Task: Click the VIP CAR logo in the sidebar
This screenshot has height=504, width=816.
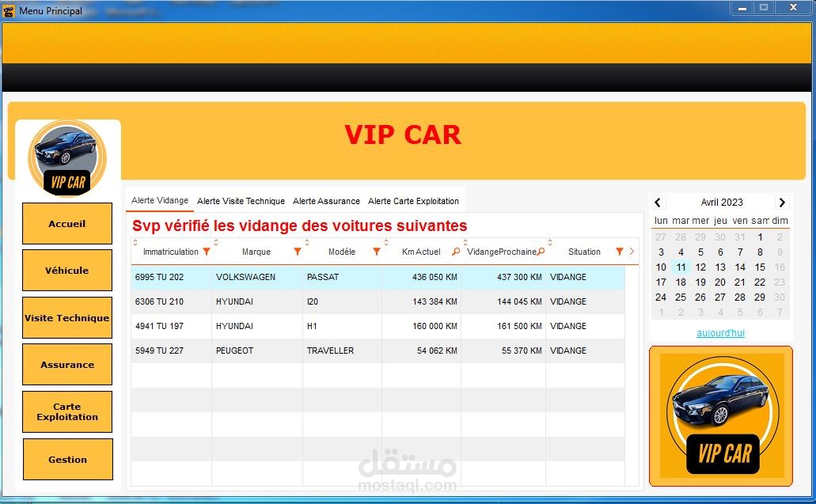Action: point(67,156)
